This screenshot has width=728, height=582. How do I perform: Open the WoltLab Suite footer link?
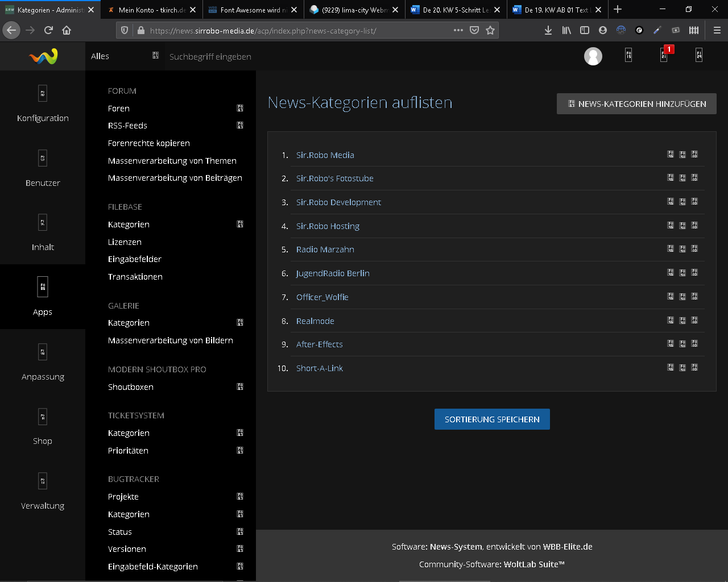[534, 564]
